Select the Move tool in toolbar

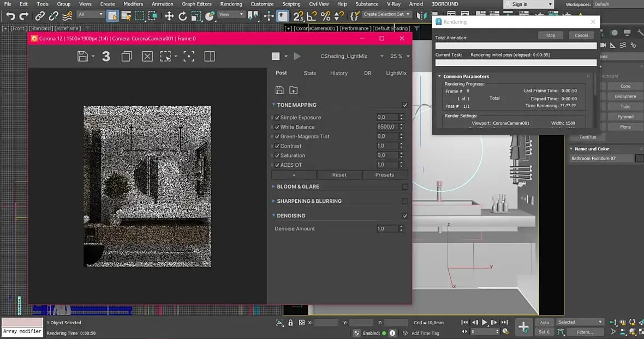click(x=169, y=16)
